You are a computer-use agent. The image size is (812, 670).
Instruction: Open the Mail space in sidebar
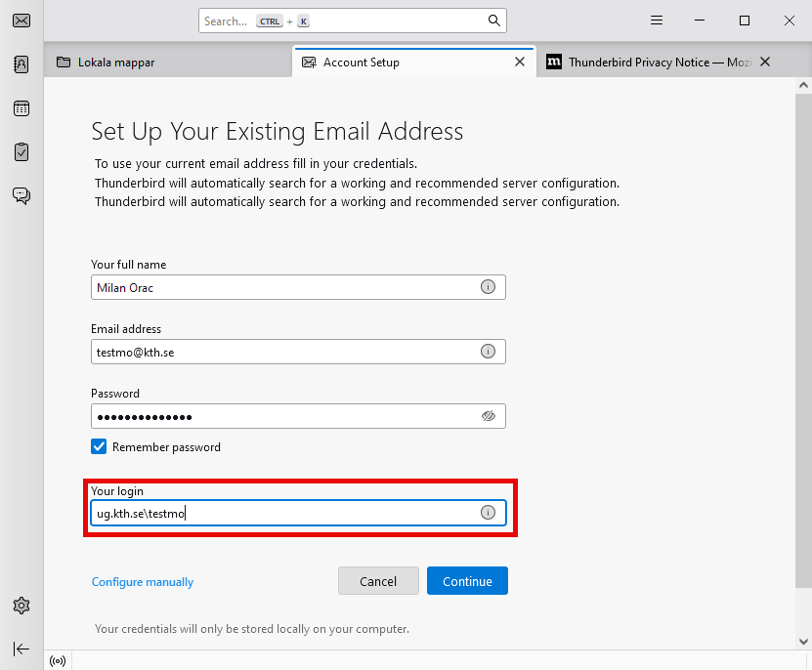click(21, 21)
